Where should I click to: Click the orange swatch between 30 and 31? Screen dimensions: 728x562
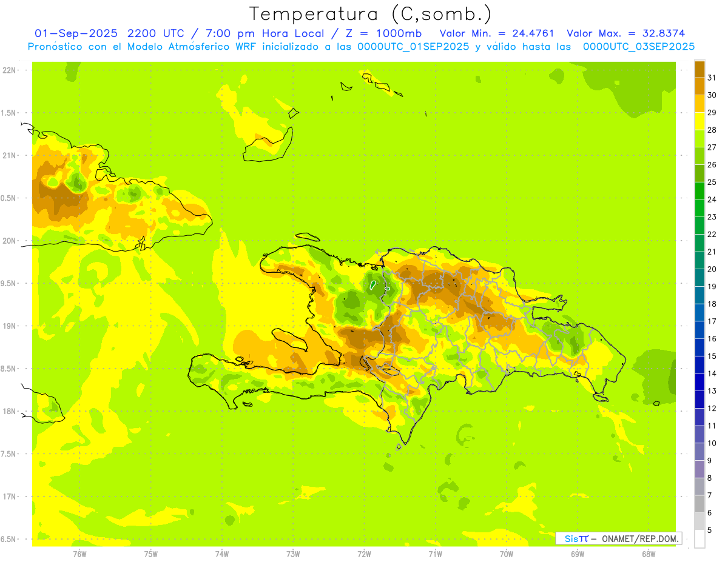[x=699, y=86]
